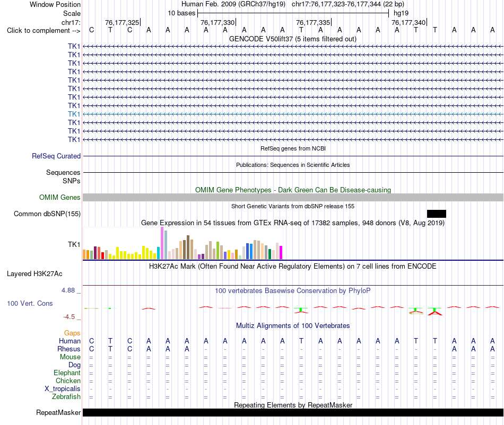The image size is (504, 425).
Task: Click the Scale label
Action: coord(72,13)
